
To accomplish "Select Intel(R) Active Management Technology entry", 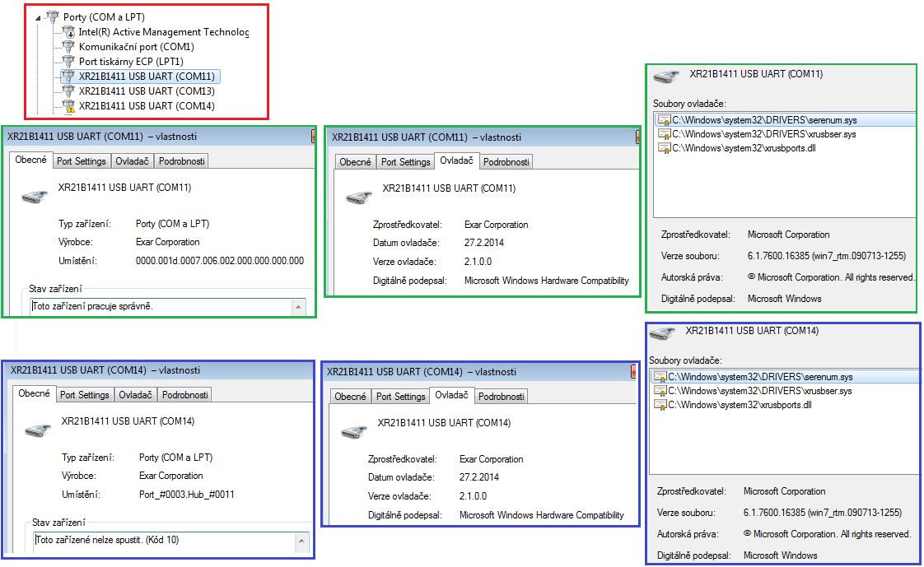I will [163, 32].
